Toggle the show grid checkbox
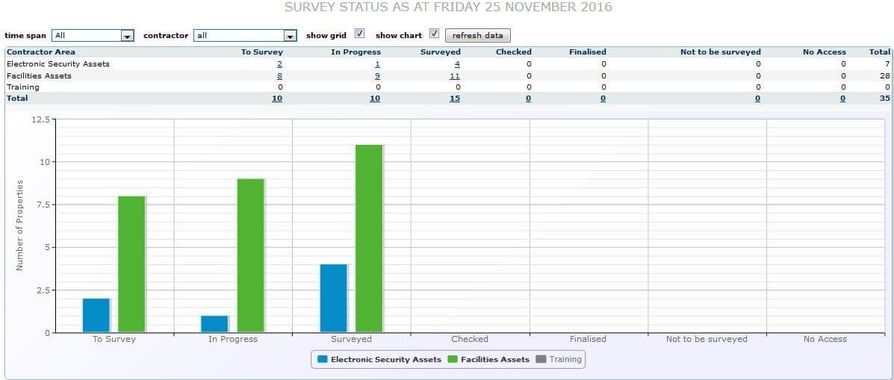 pyautogui.click(x=359, y=34)
